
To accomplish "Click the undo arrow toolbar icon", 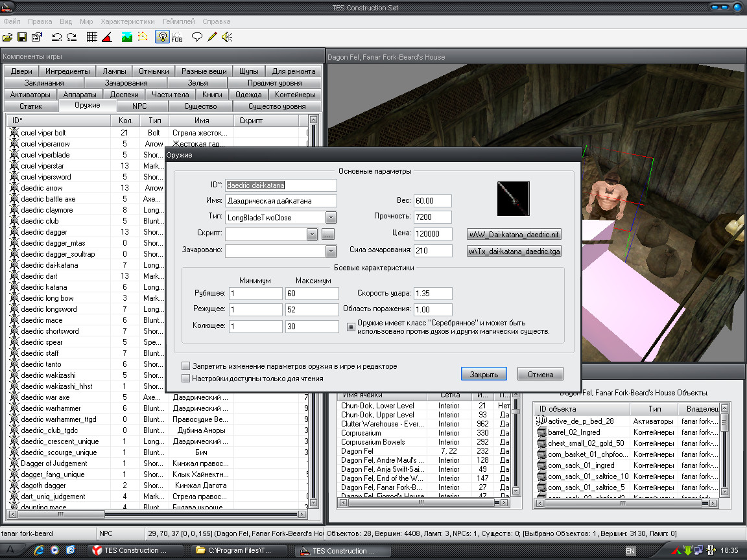I will click(57, 37).
